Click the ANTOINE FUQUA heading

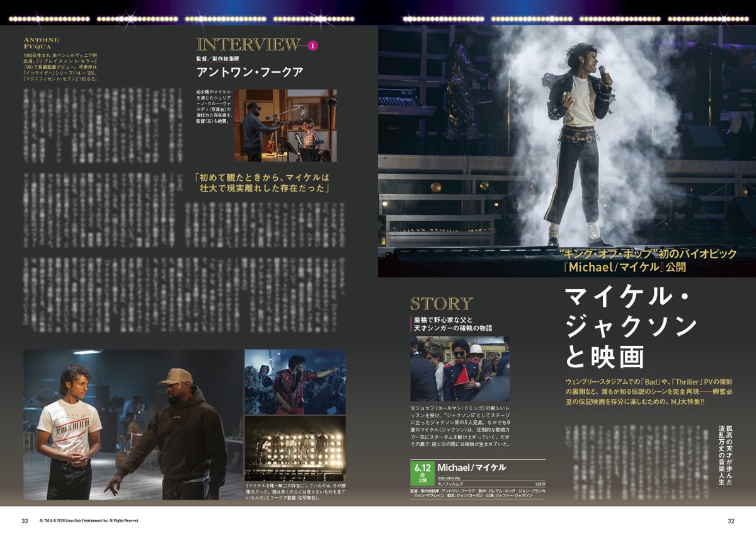click(x=41, y=42)
